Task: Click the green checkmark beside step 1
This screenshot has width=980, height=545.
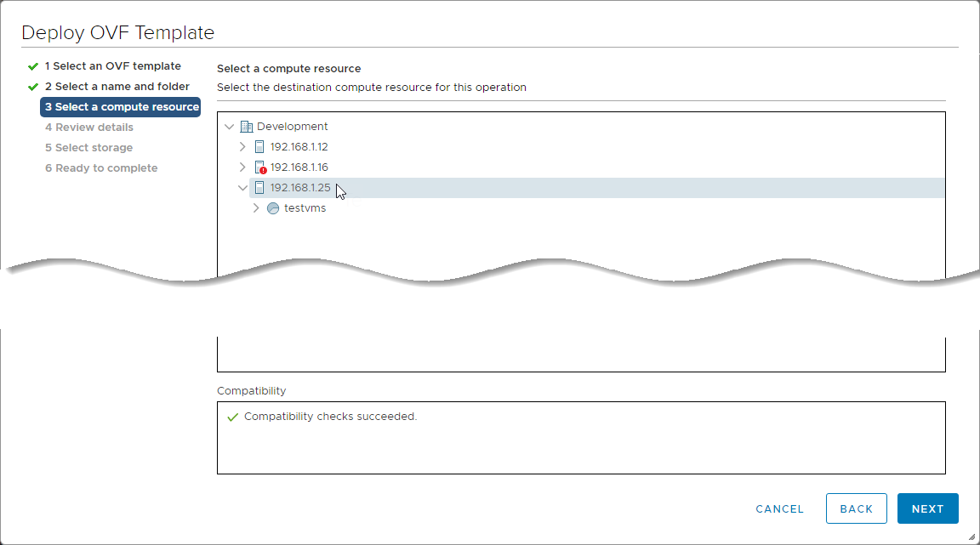Action: tap(33, 66)
